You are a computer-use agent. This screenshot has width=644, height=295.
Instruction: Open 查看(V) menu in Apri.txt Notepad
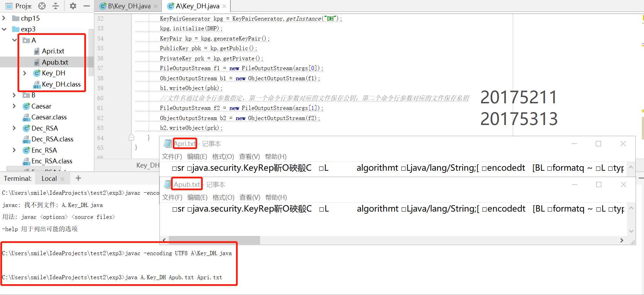250,156
